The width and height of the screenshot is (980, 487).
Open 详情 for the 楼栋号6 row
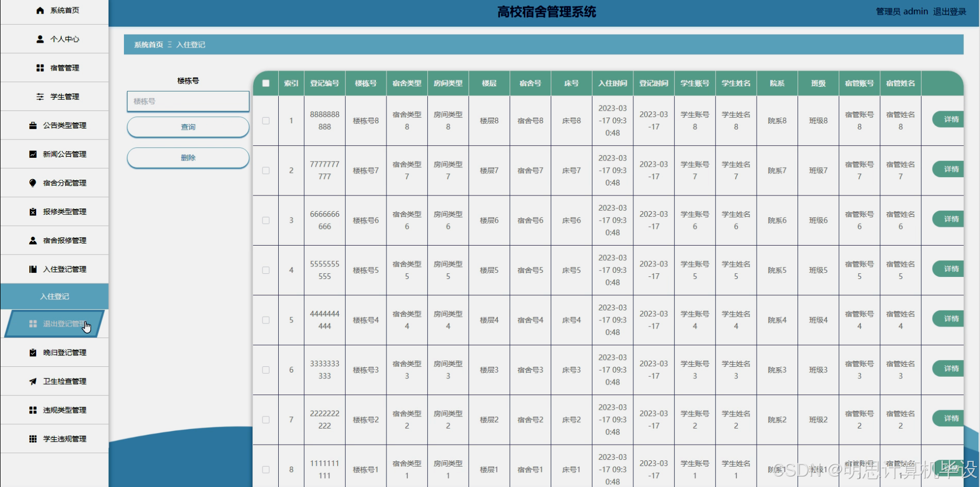tap(948, 219)
